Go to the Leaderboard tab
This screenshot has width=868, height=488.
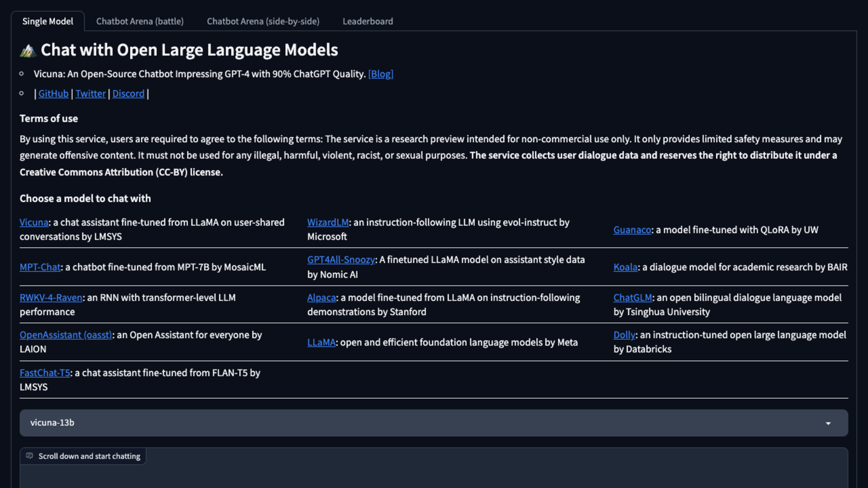pos(368,21)
